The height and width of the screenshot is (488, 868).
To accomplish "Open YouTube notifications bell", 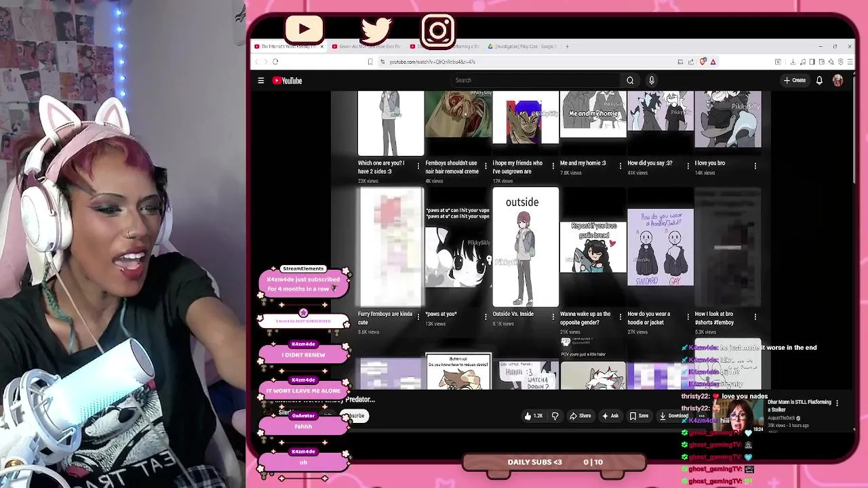I will click(x=819, y=81).
